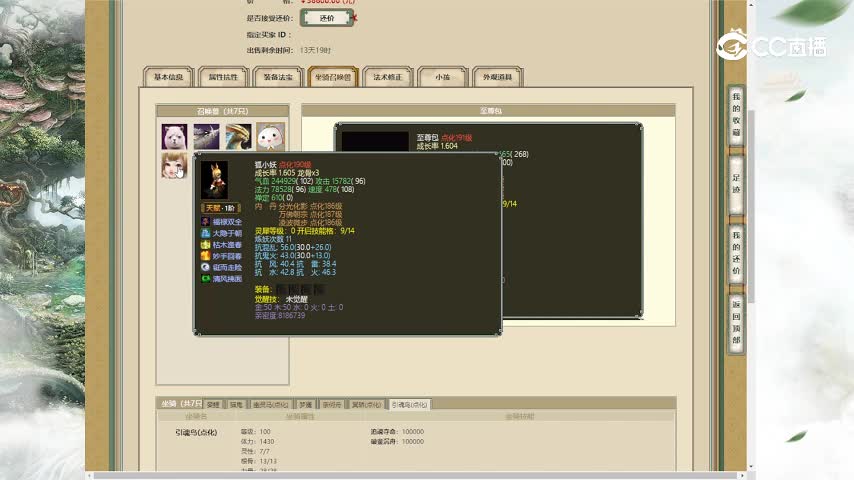Open 我的收藏 in right sidebar

click(736, 114)
